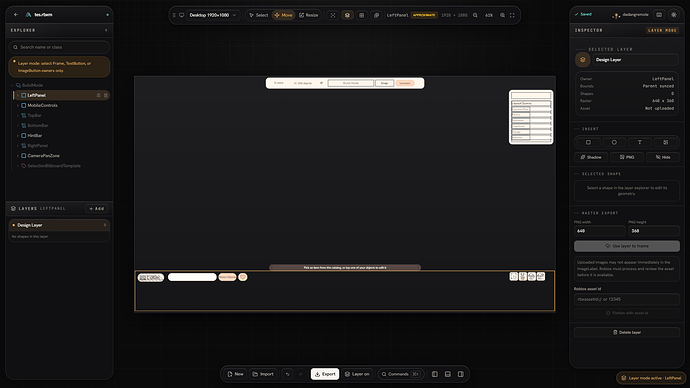The height and width of the screenshot is (388, 690).
Task: Expand the HintBar tree node
Action: [18, 135]
